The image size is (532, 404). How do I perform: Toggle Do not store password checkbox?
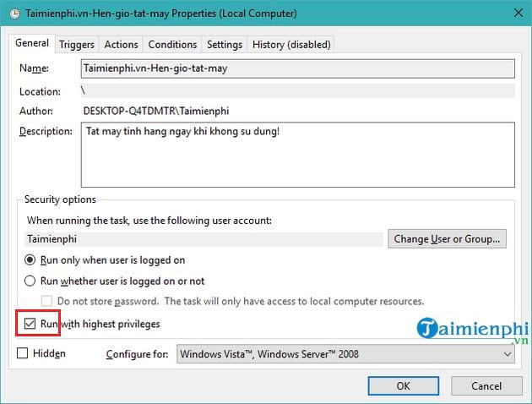pyautogui.click(x=46, y=301)
